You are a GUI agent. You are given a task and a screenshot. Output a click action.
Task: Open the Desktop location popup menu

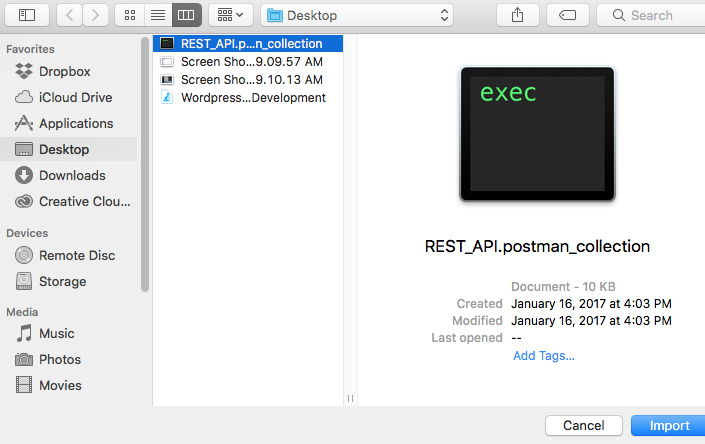[x=357, y=15]
